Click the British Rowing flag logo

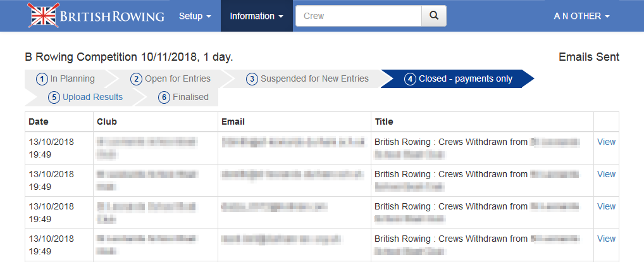pyautogui.click(x=42, y=16)
